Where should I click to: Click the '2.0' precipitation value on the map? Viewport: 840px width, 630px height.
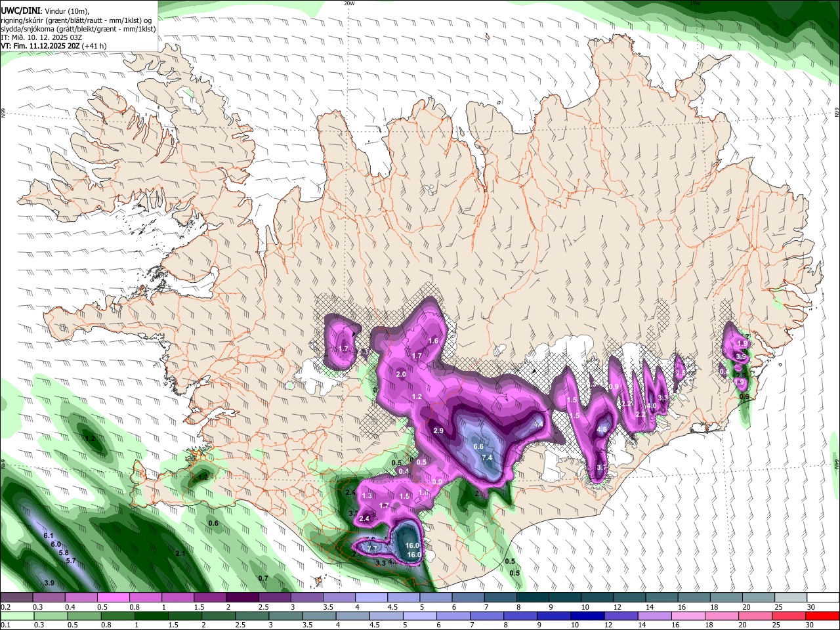click(401, 374)
